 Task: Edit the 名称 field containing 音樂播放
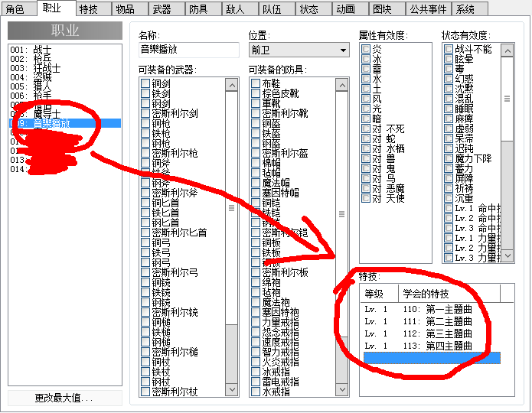[x=189, y=50]
